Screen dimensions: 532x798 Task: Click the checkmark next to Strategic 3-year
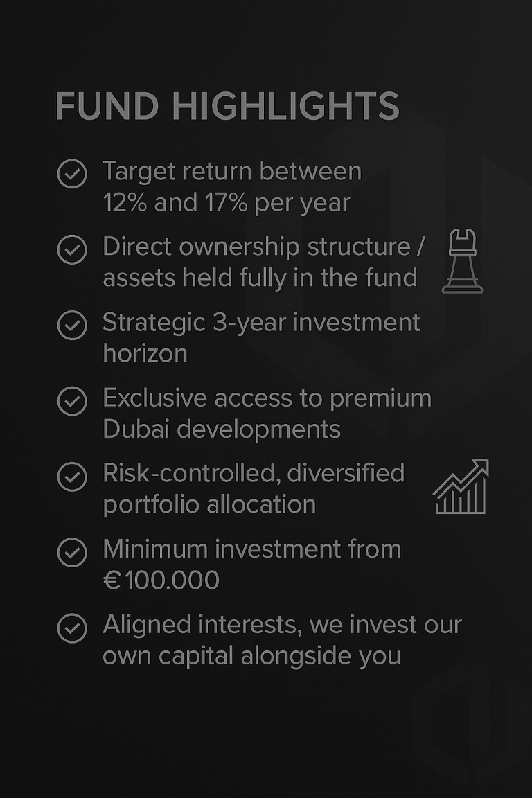pos(72,325)
